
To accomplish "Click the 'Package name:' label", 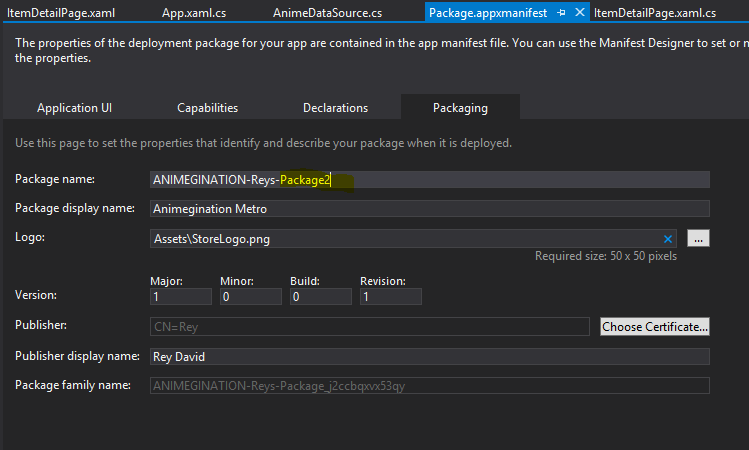I will click(55, 179).
